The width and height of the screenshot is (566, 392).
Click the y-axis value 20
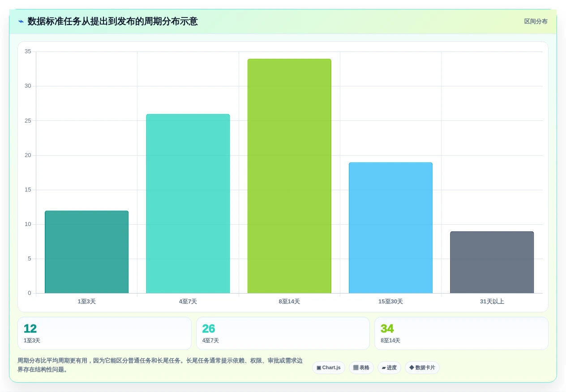click(x=28, y=155)
